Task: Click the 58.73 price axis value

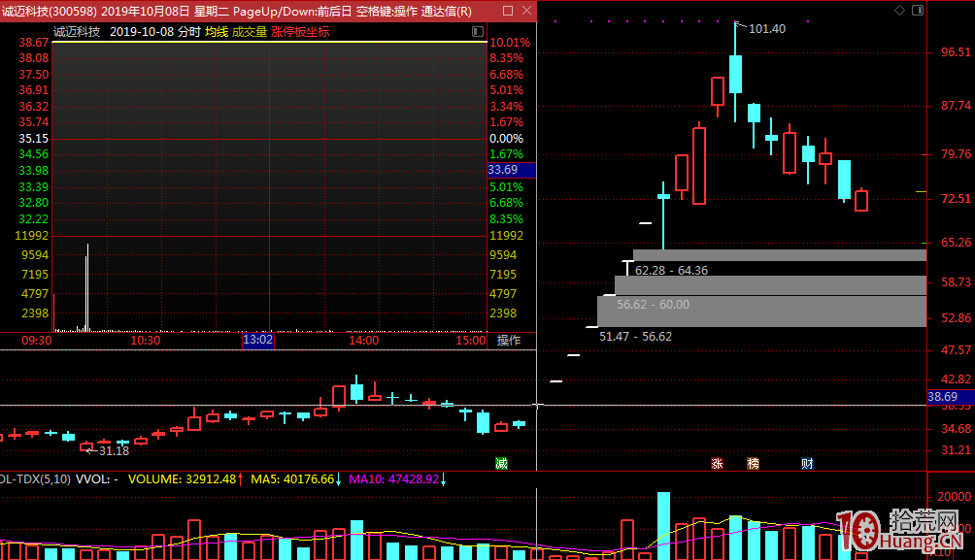Action: [x=956, y=282]
